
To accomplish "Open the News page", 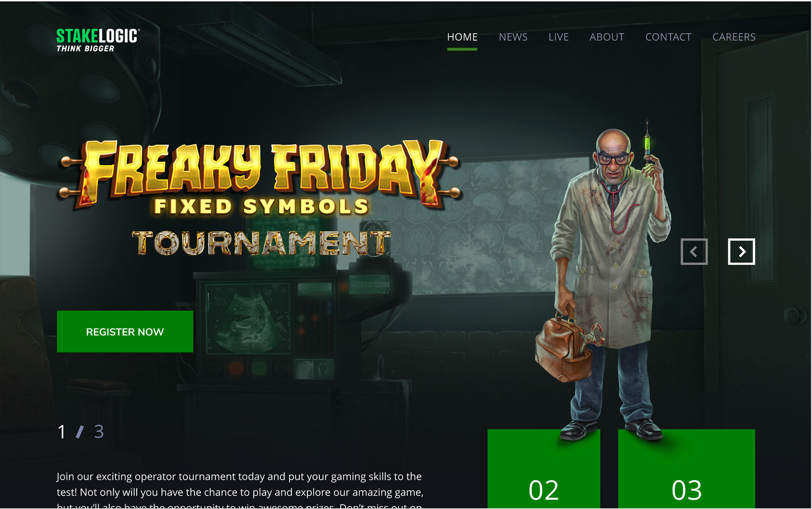I will point(513,37).
